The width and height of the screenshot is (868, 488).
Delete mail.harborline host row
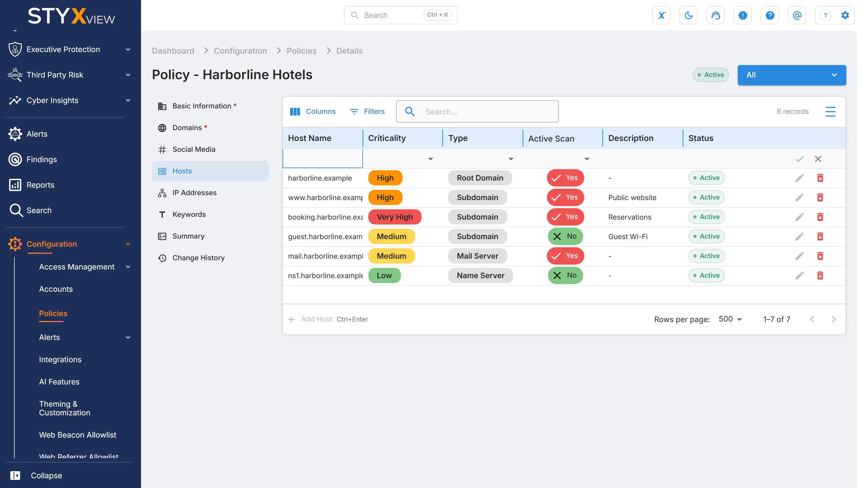click(x=820, y=256)
